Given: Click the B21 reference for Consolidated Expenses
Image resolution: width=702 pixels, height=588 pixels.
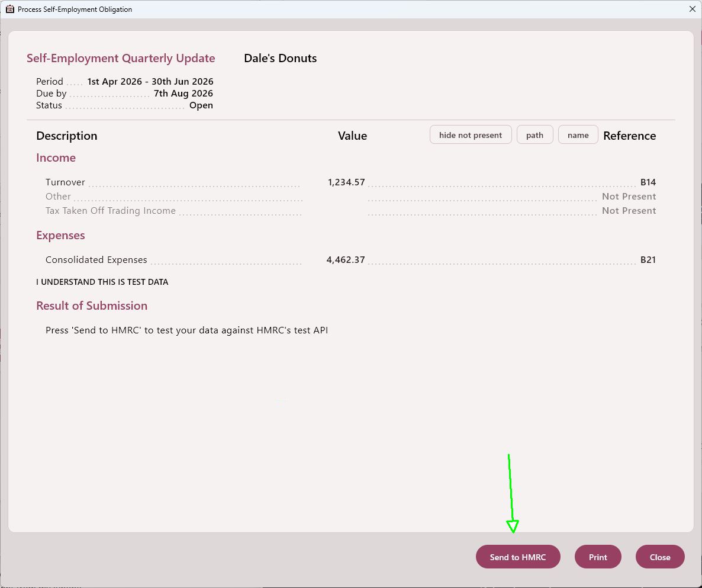Looking at the screenshot, I should click(x=648, y=260).
